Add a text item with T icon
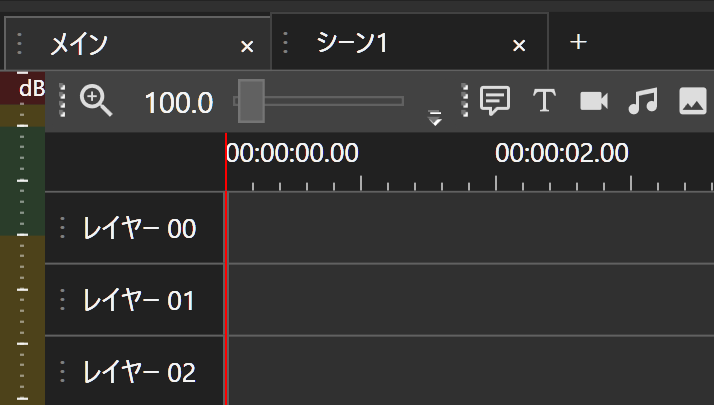714x405 pixels. click(543, 100)
